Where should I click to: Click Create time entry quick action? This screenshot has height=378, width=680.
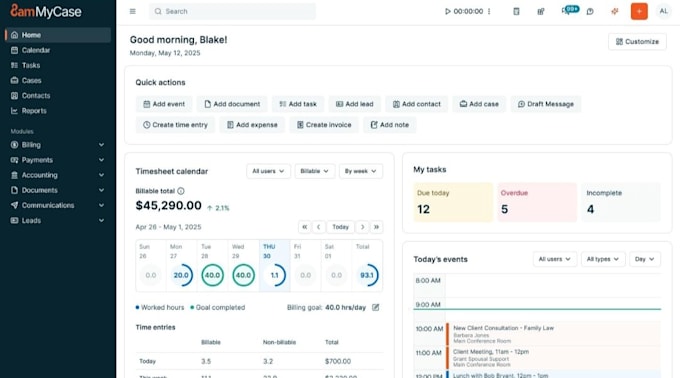coord(175,125)
